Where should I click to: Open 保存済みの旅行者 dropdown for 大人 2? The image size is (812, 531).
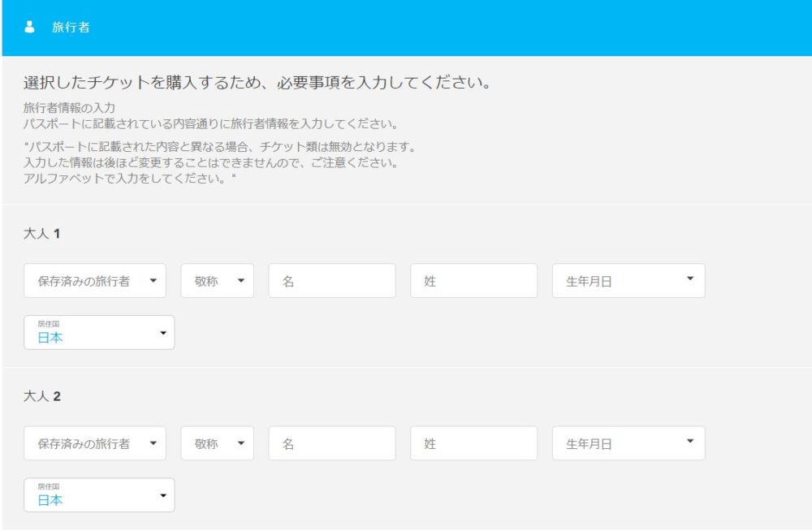pyautogui.click(x=95, y=443)
